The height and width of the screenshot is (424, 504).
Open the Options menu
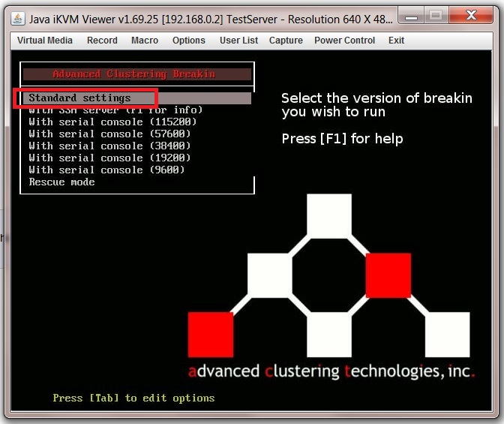188,41
